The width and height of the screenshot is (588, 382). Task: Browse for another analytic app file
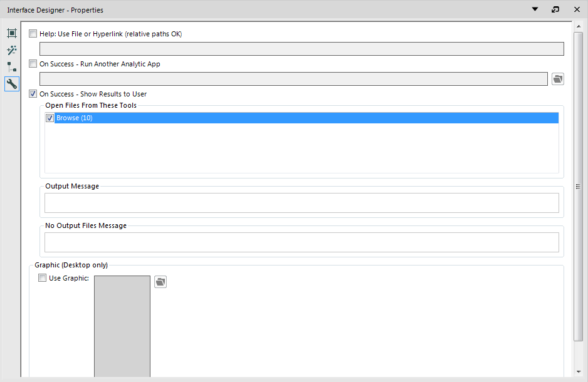coord(557,78)
